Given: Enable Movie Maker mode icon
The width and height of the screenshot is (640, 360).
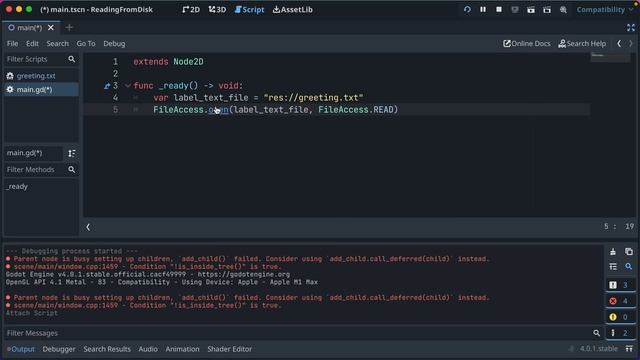Looking at the screenshot, I should coord(563,9).
